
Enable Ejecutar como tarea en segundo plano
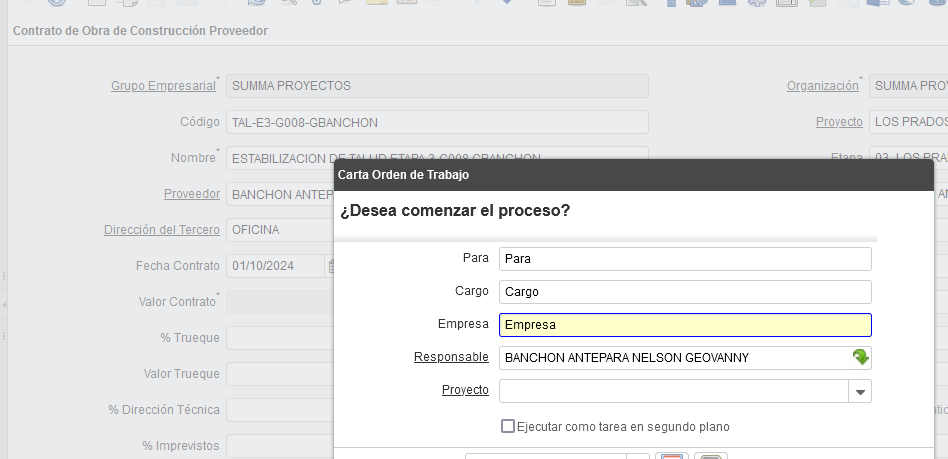click(x=508, y=426)
